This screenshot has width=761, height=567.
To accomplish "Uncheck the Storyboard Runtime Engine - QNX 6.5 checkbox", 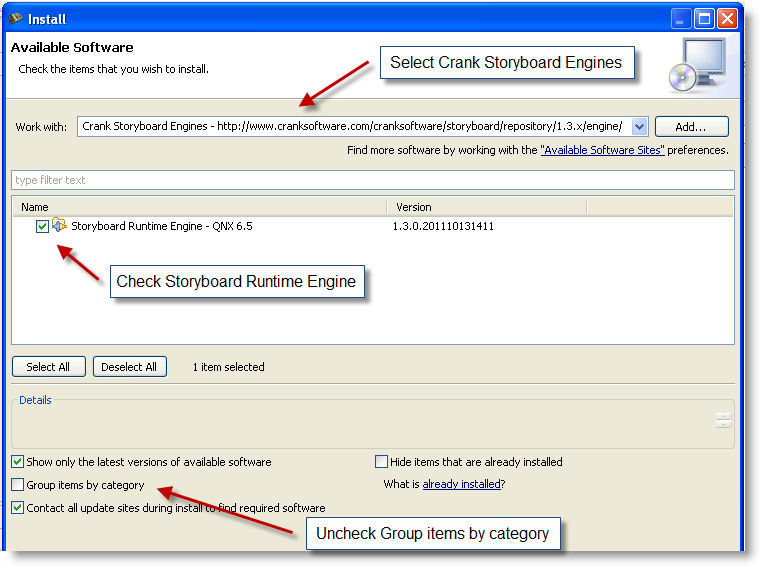I will pyautogui.click(x=42, y=226).
